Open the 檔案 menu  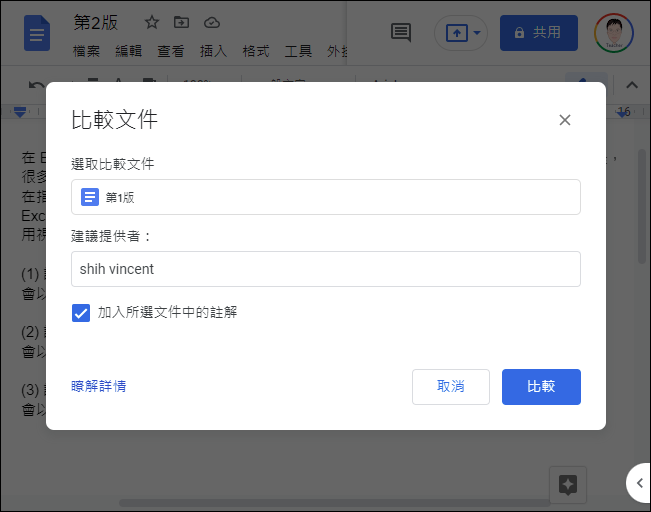[x=86, y=51]
